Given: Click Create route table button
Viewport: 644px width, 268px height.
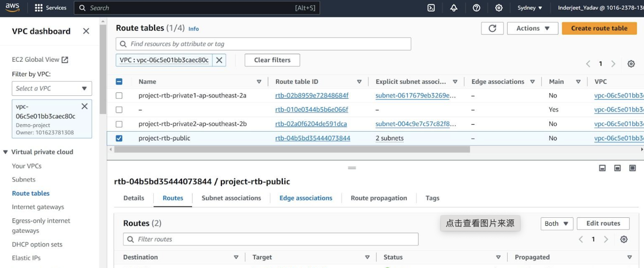Looking at the screenshot, I should (x=599, y=28).
